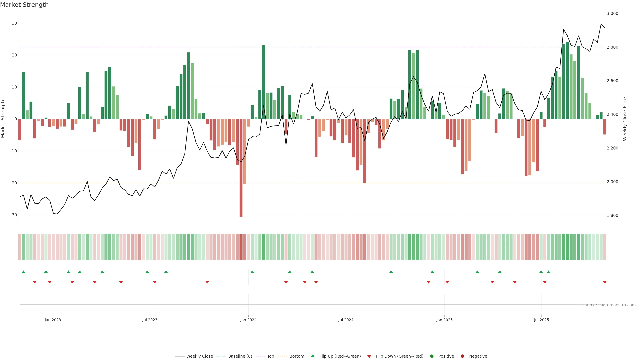
Task: Click the dark red Negative circle legend icon
Action: tap(462, 356)
